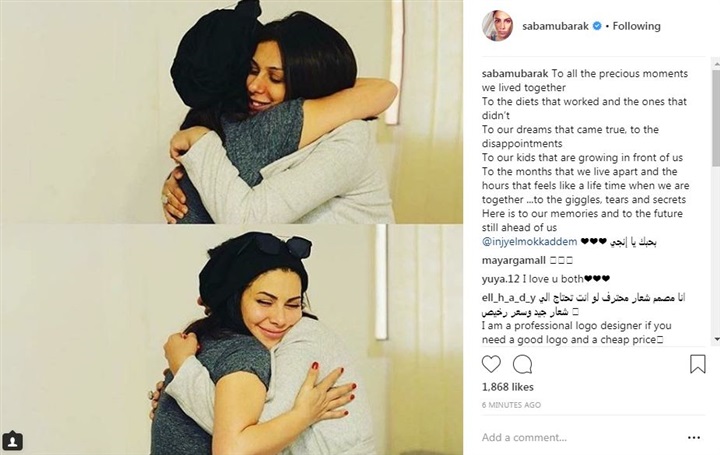The height and width of the screenshot is (455, 720).
Task: Open the three-dot more options menu
Action: click(x=694, y=438)
